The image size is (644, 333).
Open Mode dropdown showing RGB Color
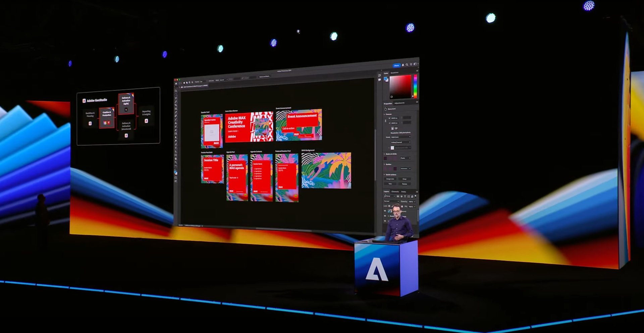[x=401, y=137]
